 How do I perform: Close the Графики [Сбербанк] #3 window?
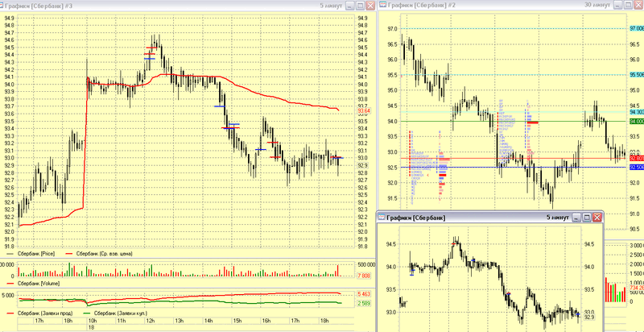(370, 6)
